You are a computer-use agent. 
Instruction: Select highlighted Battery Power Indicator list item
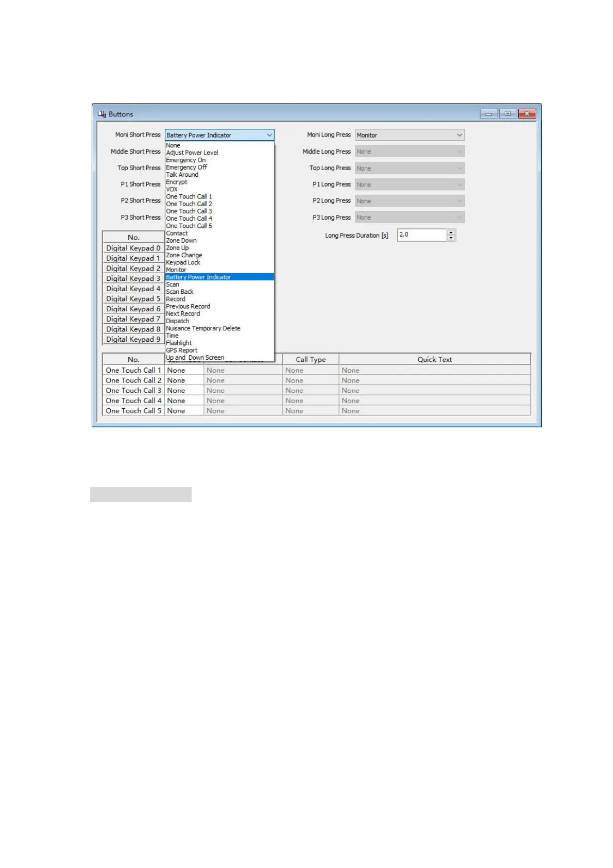219,277
